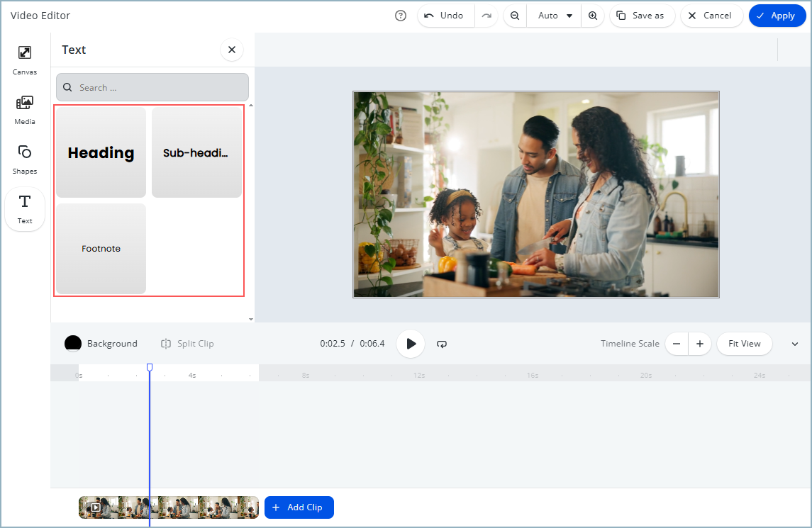Screen dimensions: 812x528
Task: Open the Auto zoom level dropdown
Action: [x=554, y=16]
